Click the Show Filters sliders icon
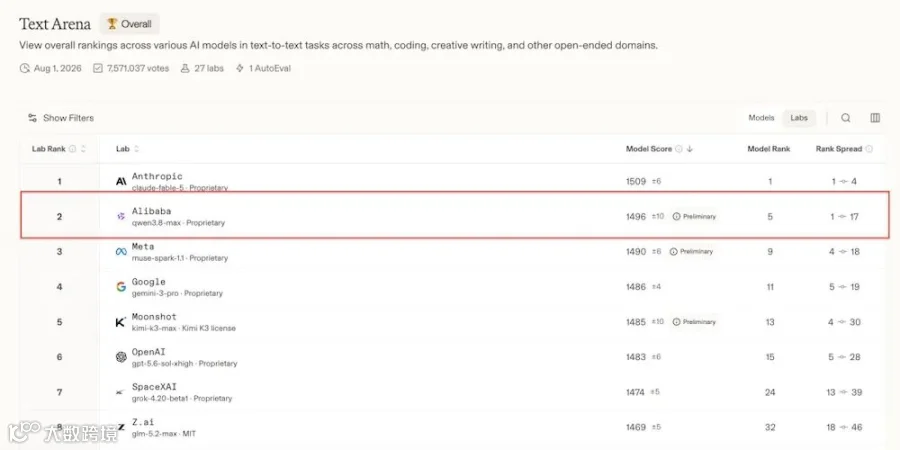The height and width of the screenshot is (450, 900). (x=33, y=118)
